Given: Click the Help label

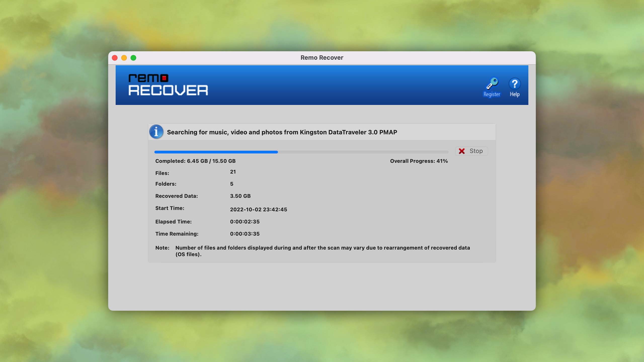Looking at the screenshot, I should (515, 94).
